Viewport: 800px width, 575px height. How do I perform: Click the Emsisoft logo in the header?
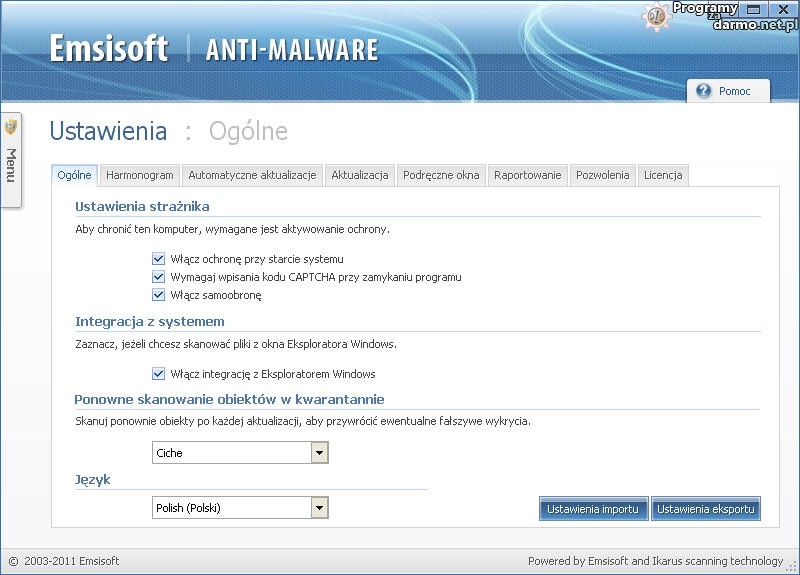point(109,48)
